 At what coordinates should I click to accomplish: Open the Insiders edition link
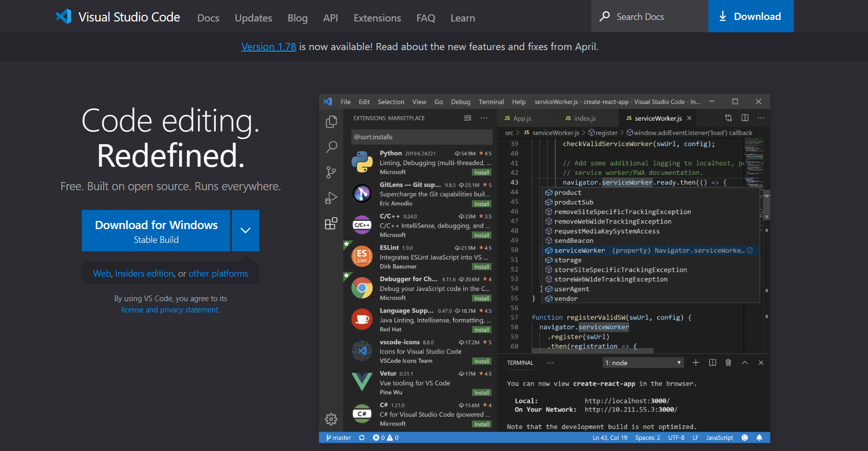(x=144, y=274)
